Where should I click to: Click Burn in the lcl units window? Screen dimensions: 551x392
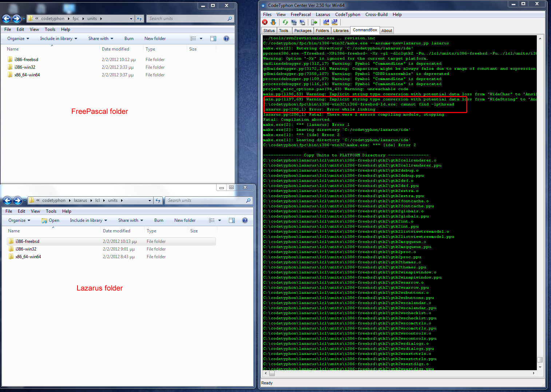159,220
